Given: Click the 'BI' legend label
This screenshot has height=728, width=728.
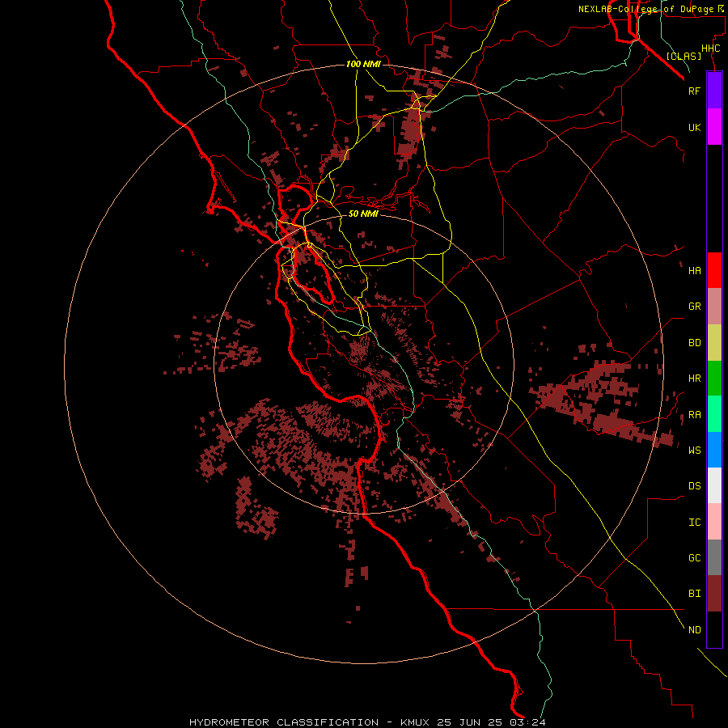Looking at the screenshot, I should click(x=694, y=594).
